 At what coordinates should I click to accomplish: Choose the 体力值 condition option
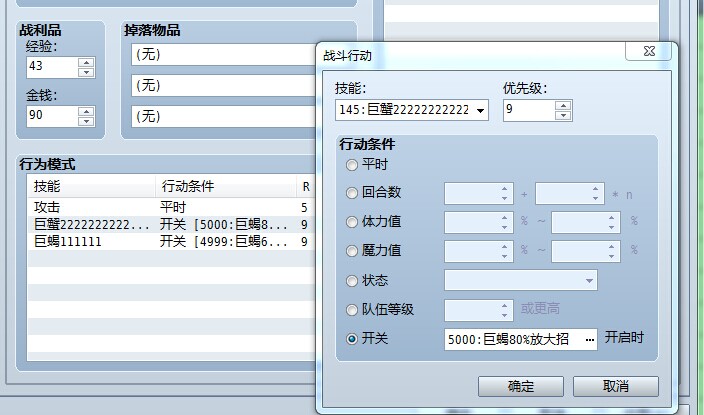[x=352, y=222]
